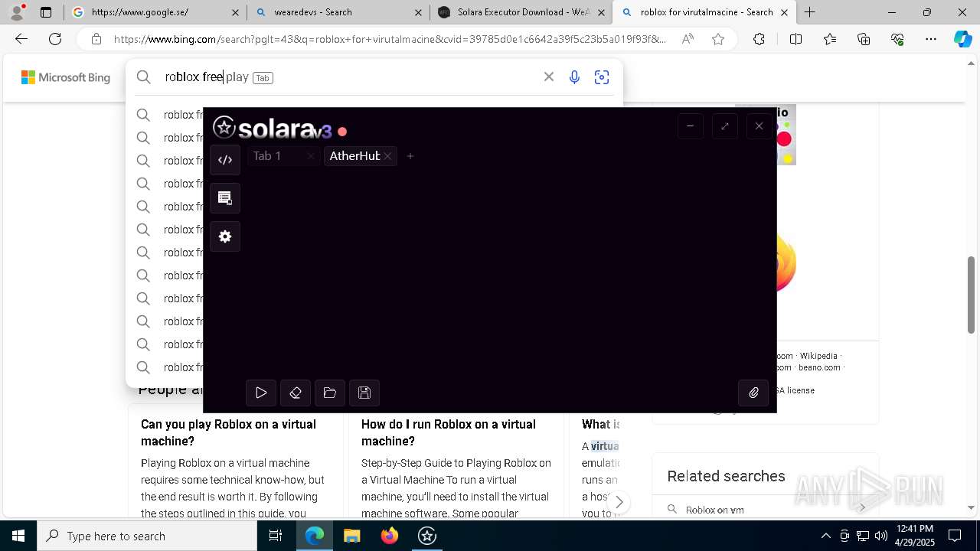This screenshot has height=551, width=980.
Task: Save script with Solara floppy disk icon
Action: 364,393
